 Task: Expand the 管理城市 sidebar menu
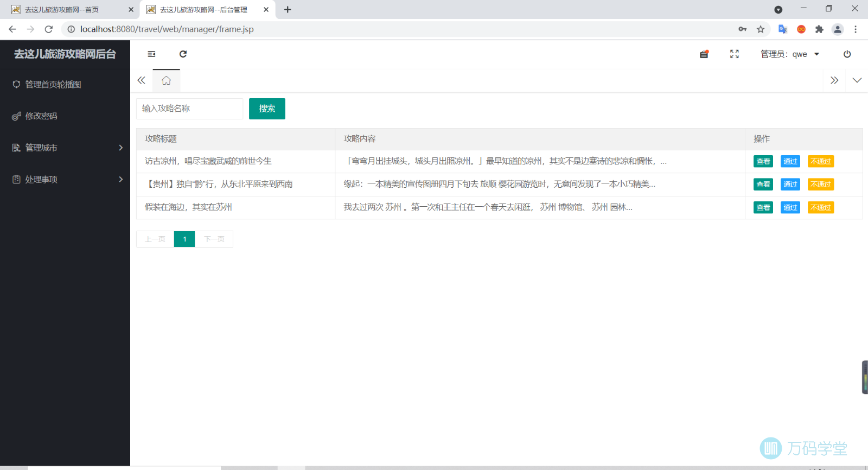pos(65,148)
